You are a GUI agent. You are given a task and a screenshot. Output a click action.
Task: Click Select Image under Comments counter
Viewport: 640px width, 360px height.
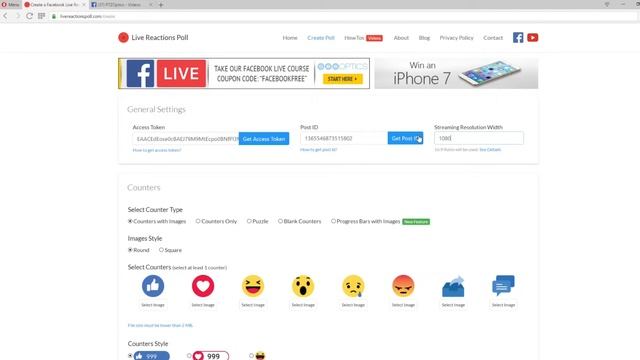coord(503,305)
